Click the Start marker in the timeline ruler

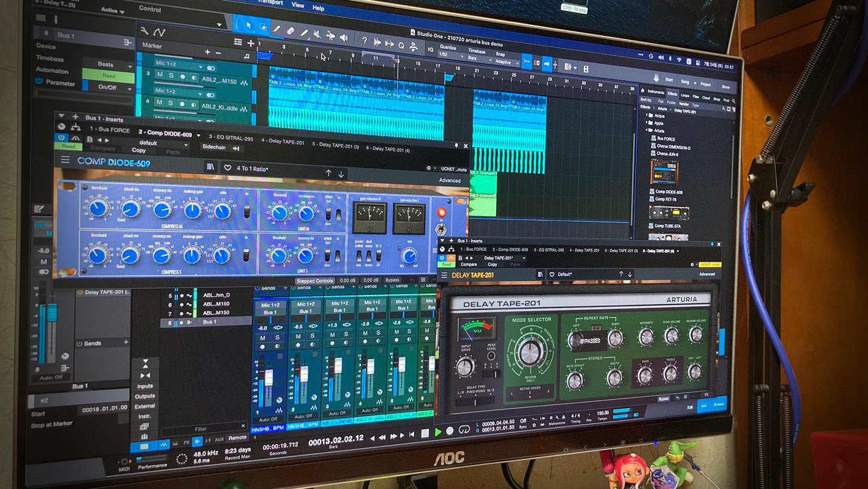264,55
